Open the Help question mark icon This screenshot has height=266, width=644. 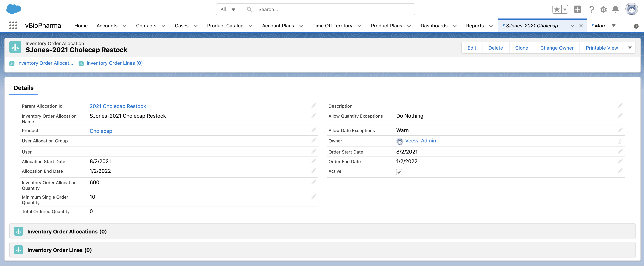click(591, 9)
